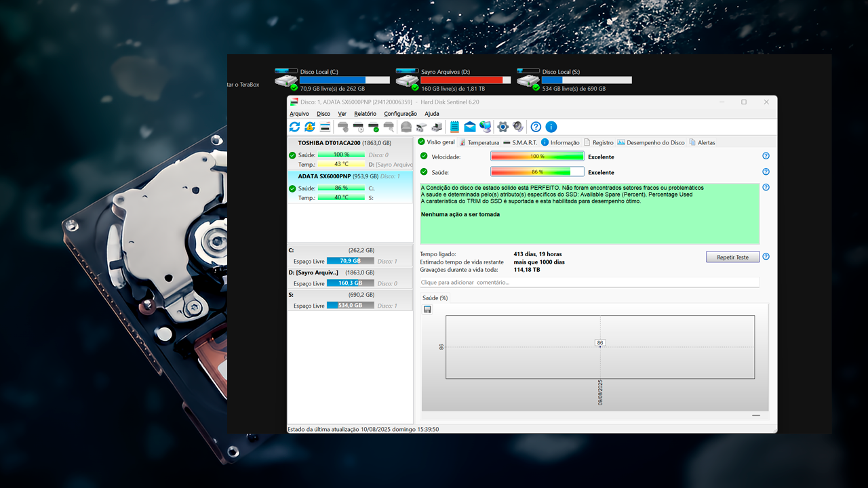The image size is (868, 488).
Task: Click the envelope email toolbar icon
Action: 470,127
